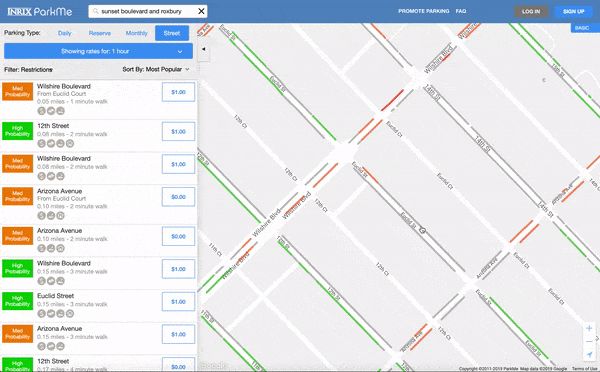Click the magnifier icon in the search box
The height and width of the screenshot is (372, 600).
point(96,11)
